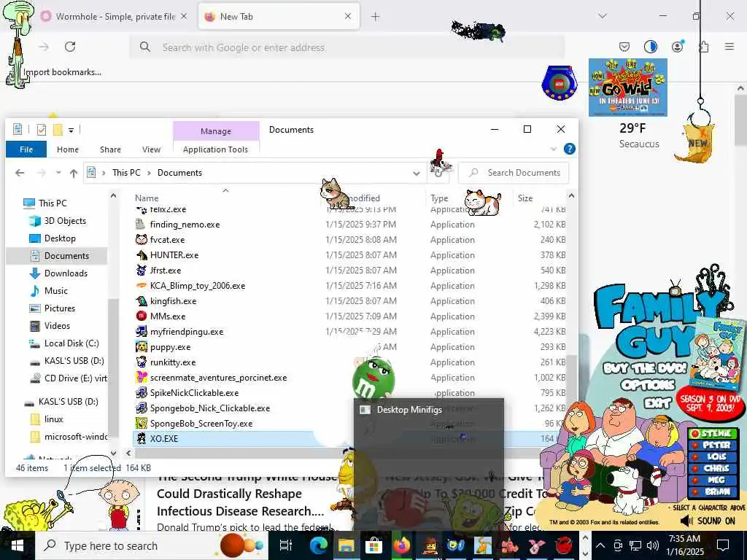747x560 pixels.
Task: Click This PC in the breadcrumb
Action: (x=126, y=173)
